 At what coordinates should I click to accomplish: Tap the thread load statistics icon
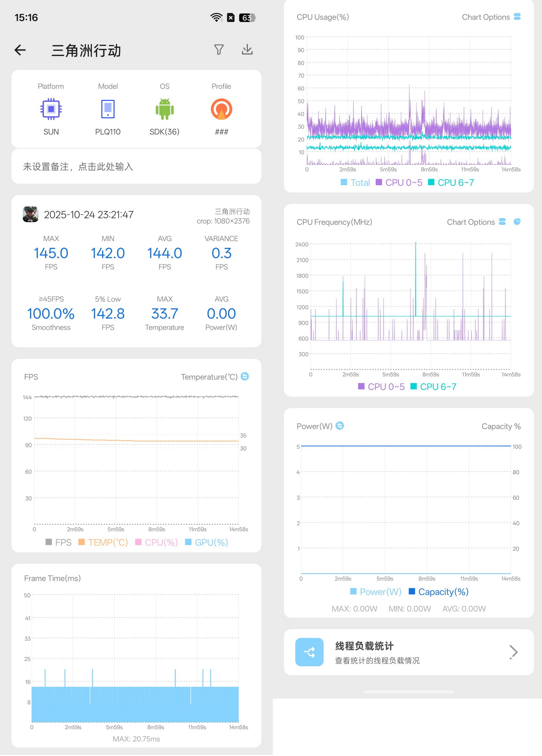point(309,652)
